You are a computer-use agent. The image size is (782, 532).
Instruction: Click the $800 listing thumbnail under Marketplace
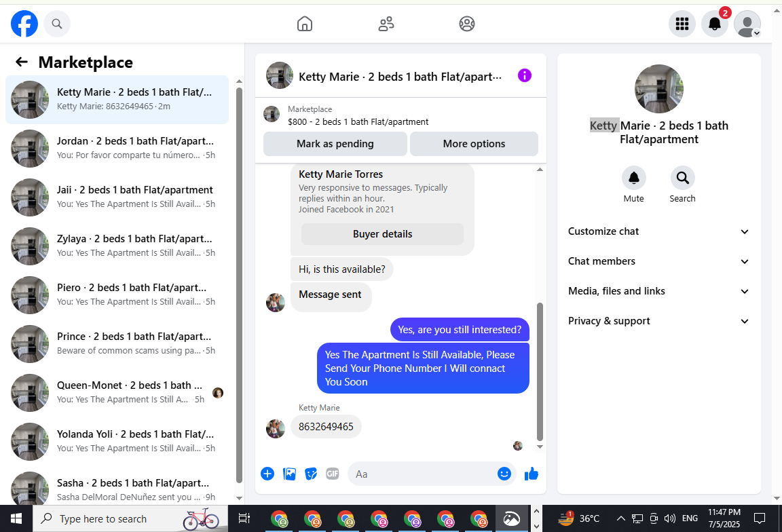pyautogui.click(x=272, y=114)
